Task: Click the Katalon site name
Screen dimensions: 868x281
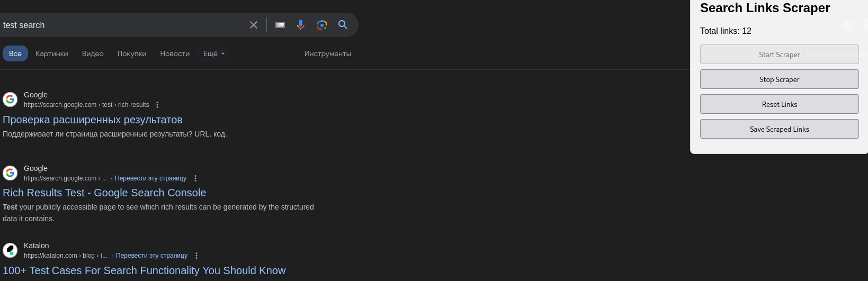Action: pos(36,246)
